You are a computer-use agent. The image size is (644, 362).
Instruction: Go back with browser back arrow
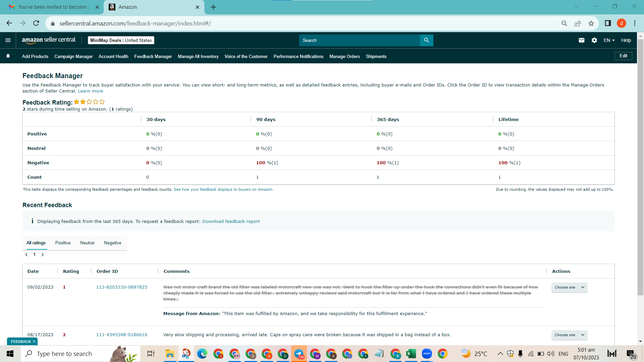point(9,23)
